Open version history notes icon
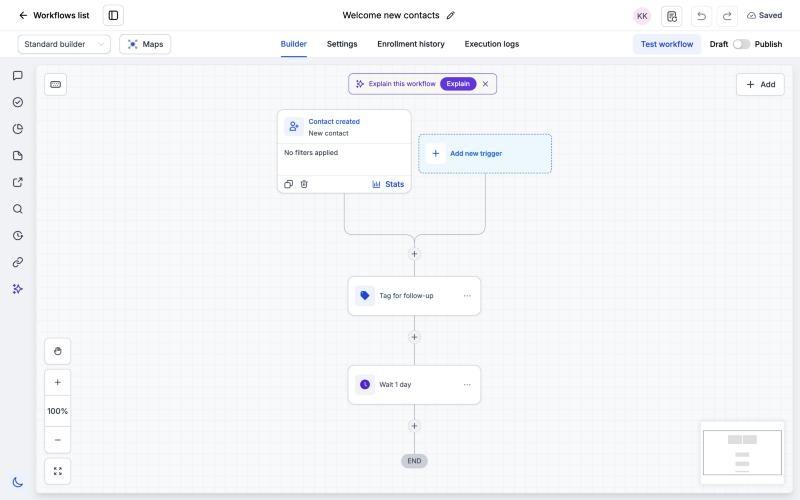 671,16
